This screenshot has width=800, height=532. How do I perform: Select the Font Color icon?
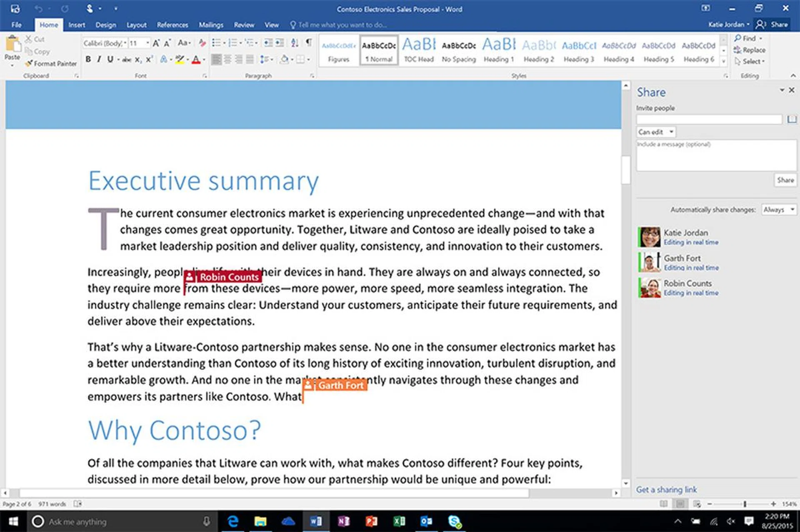[x=195, y=60]
